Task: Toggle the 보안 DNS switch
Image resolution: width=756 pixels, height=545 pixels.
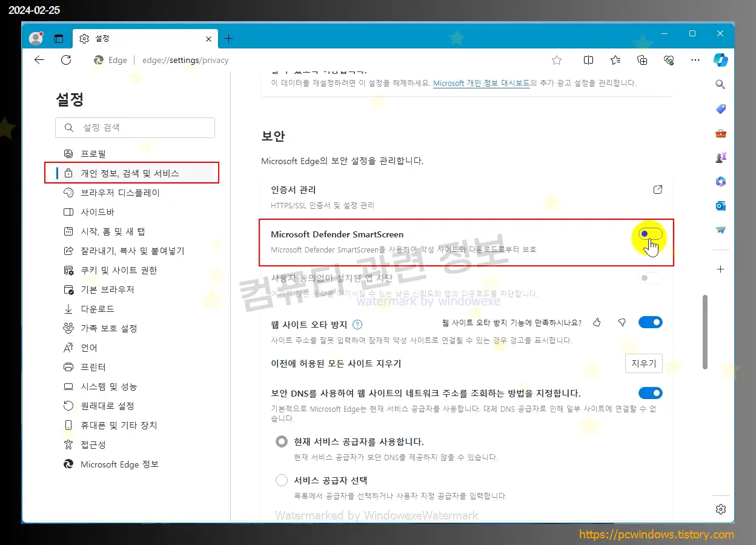Action: (x=651, y=393)
